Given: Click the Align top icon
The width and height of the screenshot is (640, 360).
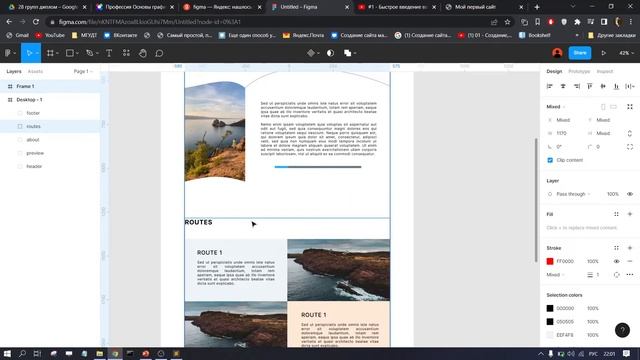Looking at the screenshot, I should tap(590, 86).
